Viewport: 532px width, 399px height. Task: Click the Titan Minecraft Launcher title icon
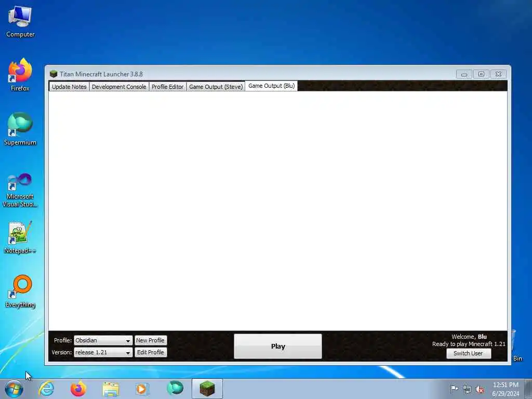(x=54, y=74)
